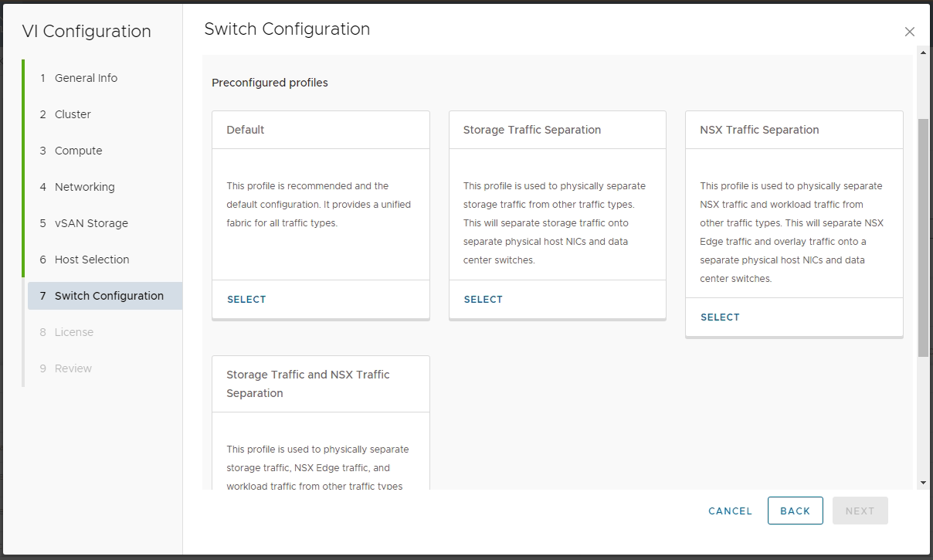
Task: Navigate to the Networking step
Action: click(84, 187)
